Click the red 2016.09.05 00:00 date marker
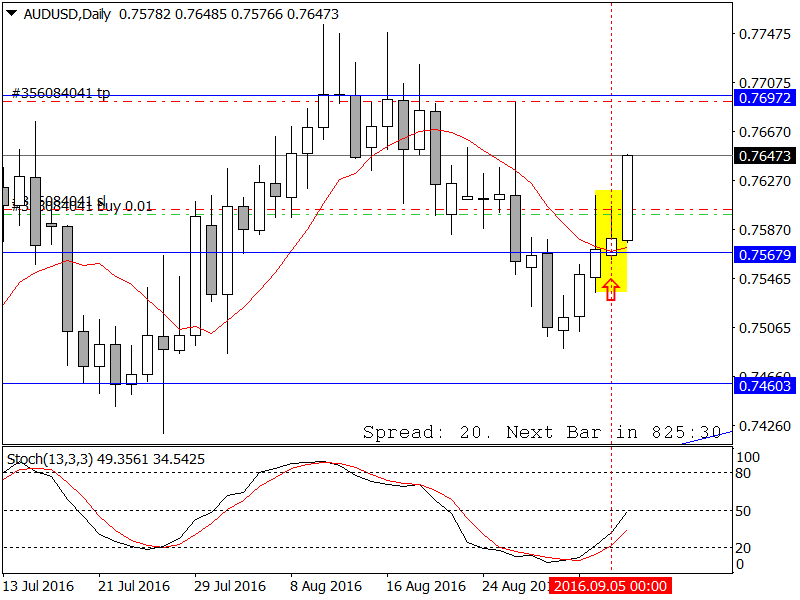 [610, 586]
